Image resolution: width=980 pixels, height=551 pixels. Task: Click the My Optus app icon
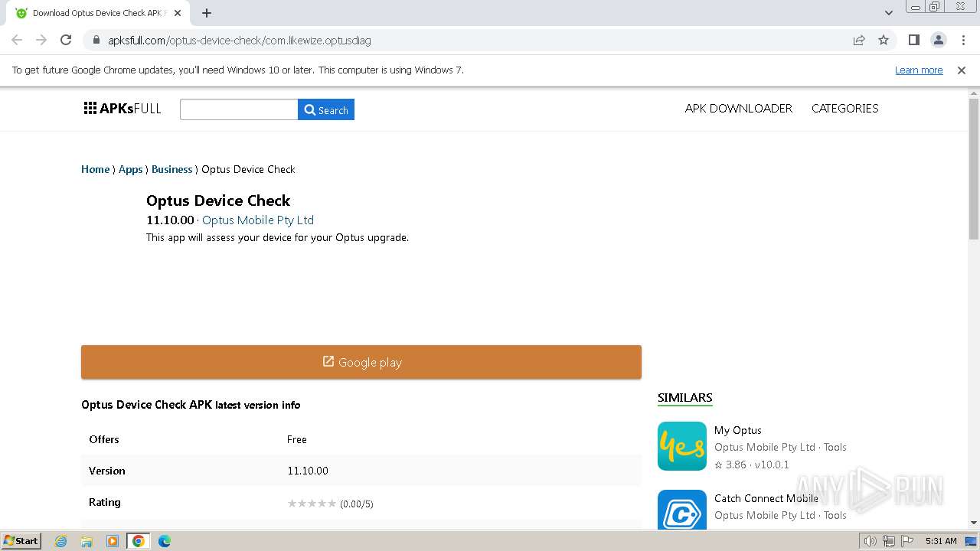point(682,446)
